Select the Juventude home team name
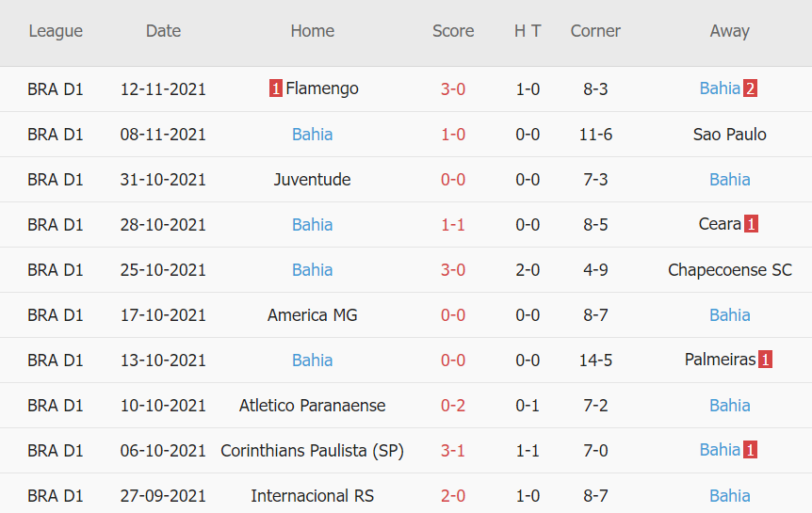Screen dimensions: 812x513 coord(312,179)
